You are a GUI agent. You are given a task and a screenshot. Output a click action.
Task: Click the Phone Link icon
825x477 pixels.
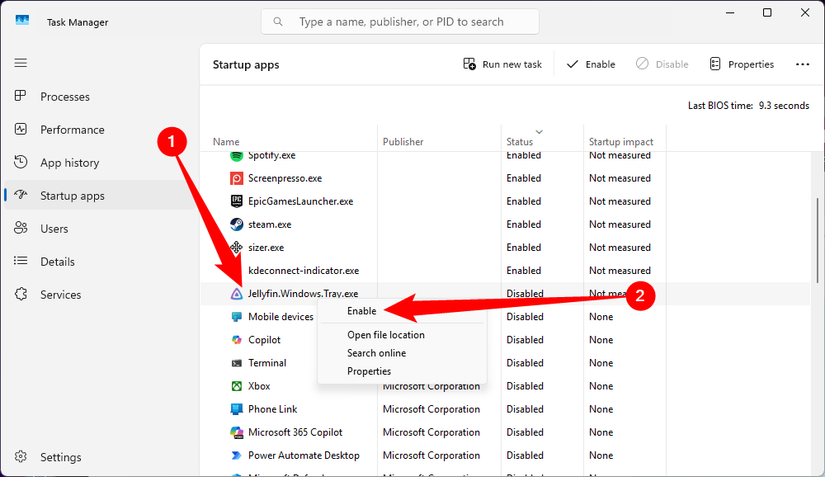(236, 409)
